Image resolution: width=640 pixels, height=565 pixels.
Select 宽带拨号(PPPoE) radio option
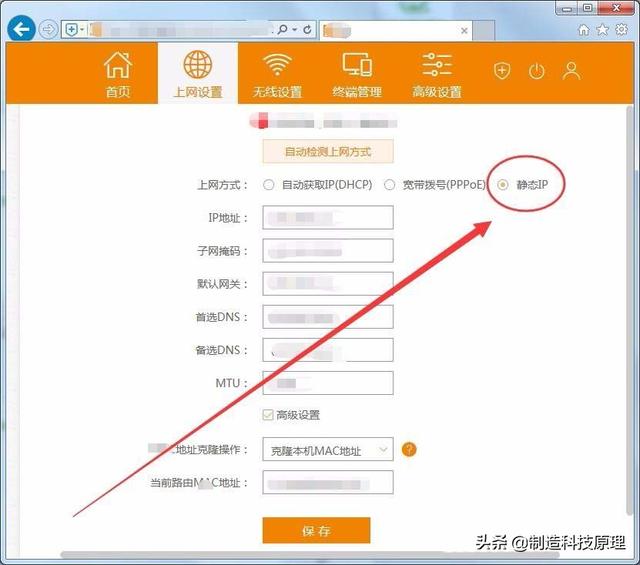click(x=390, y=185)
